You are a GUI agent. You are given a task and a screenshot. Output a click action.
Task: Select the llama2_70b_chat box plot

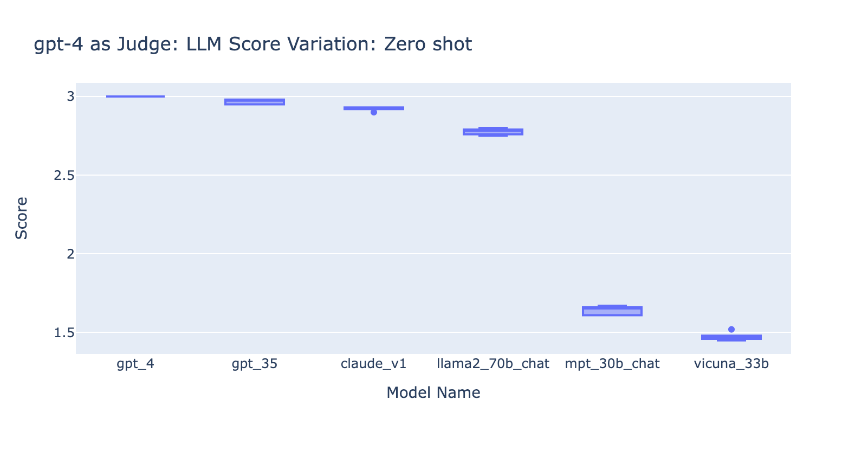point(493,132)
